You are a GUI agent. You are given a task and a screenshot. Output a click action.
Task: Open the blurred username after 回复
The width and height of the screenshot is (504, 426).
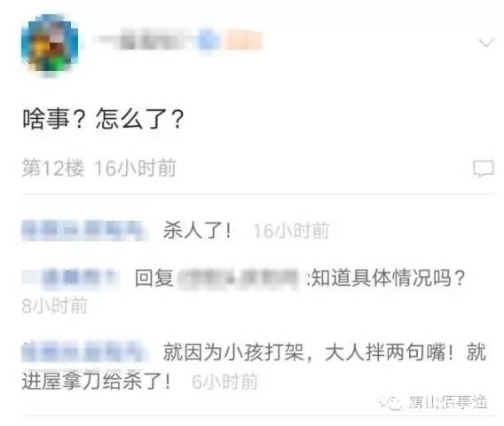click(x=240, y=278)
